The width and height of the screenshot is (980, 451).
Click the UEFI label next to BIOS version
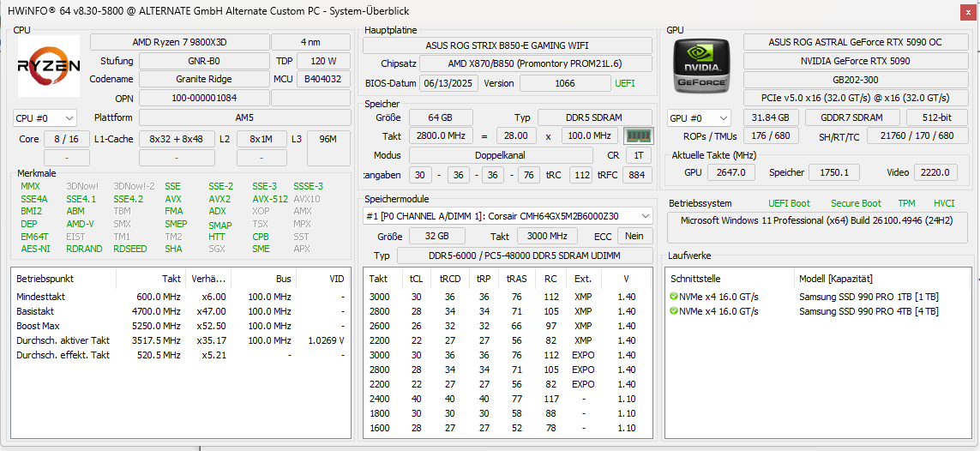pyautogui.click(x=625, y=83)
